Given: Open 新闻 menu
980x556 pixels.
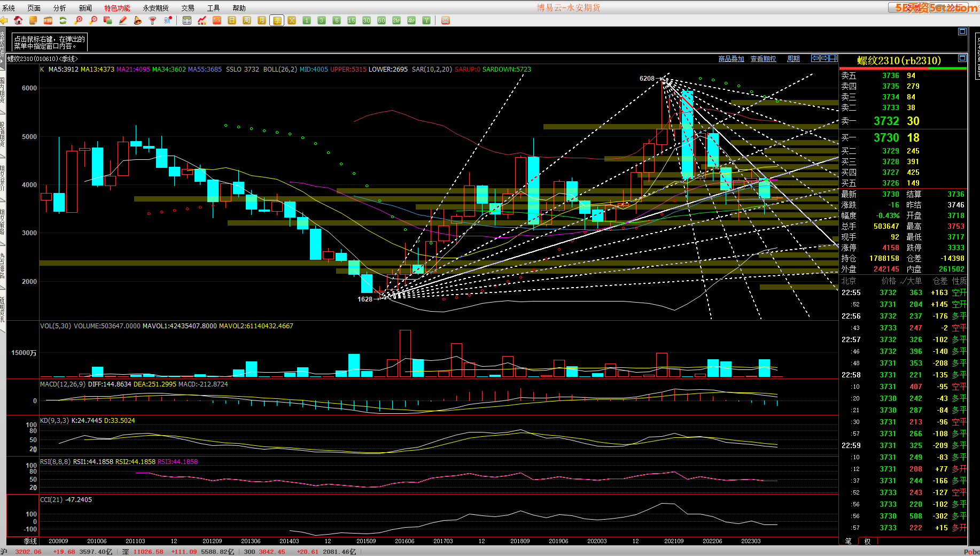Looking at the screenshot, I should coord(85,8).
